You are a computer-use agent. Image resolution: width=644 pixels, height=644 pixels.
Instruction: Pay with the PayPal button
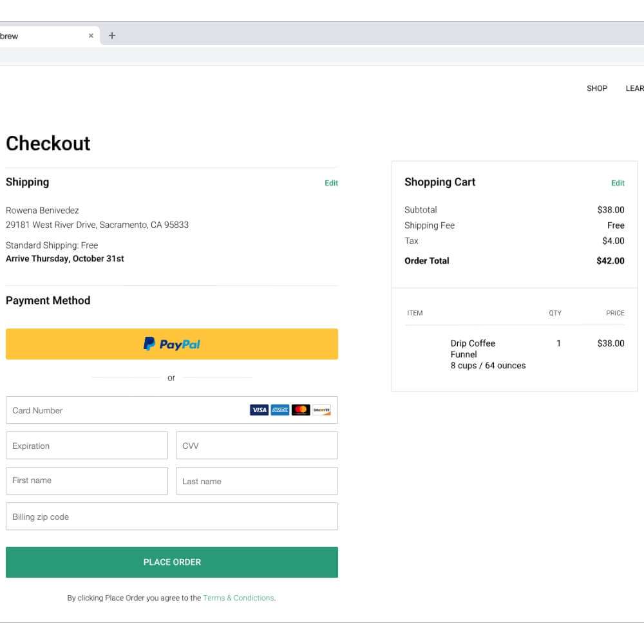(x=172, y=345)
